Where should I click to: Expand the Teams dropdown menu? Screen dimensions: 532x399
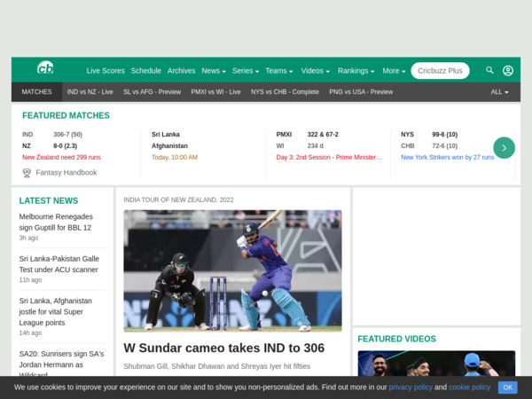click(x=279, y=71)
